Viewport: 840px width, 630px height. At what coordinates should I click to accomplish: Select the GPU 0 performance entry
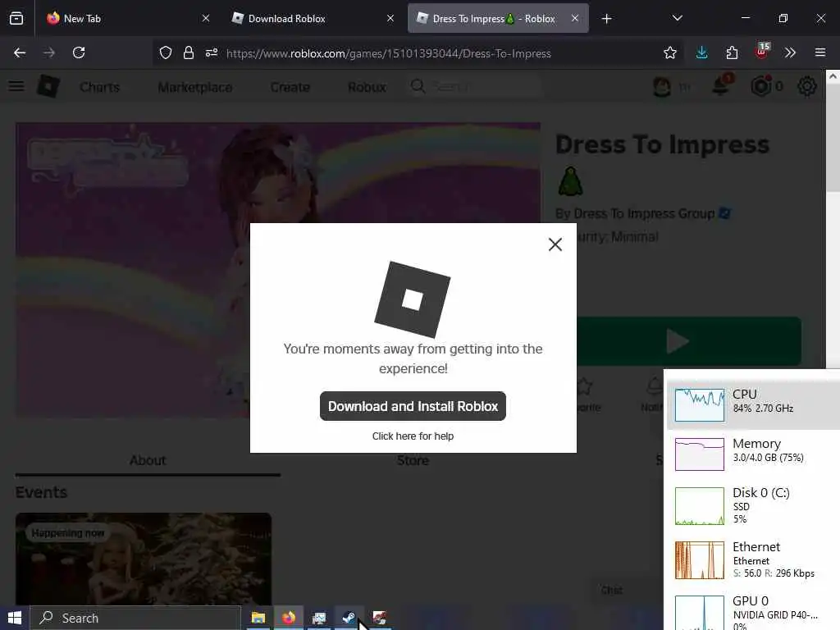coord(753,610)
